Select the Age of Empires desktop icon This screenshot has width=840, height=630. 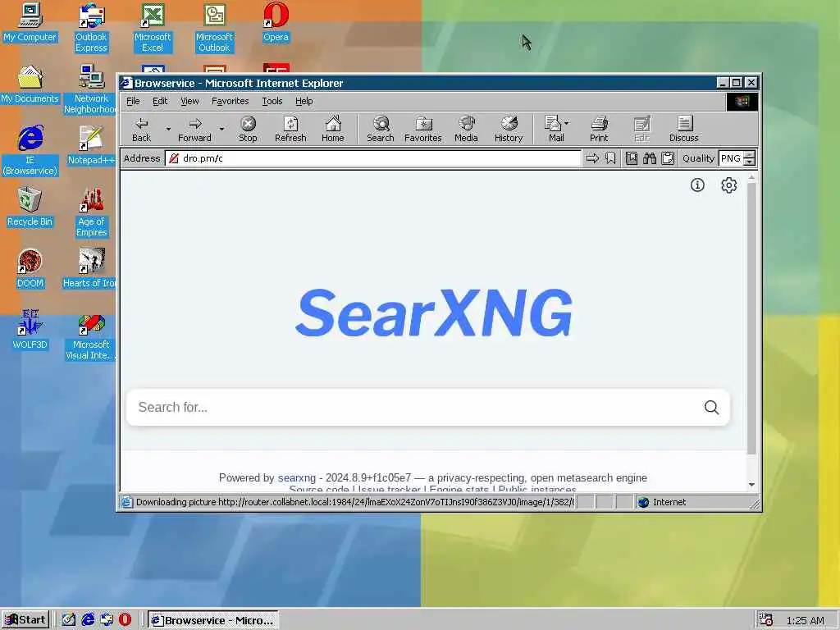pyautogui.click(x=92, y=212)
